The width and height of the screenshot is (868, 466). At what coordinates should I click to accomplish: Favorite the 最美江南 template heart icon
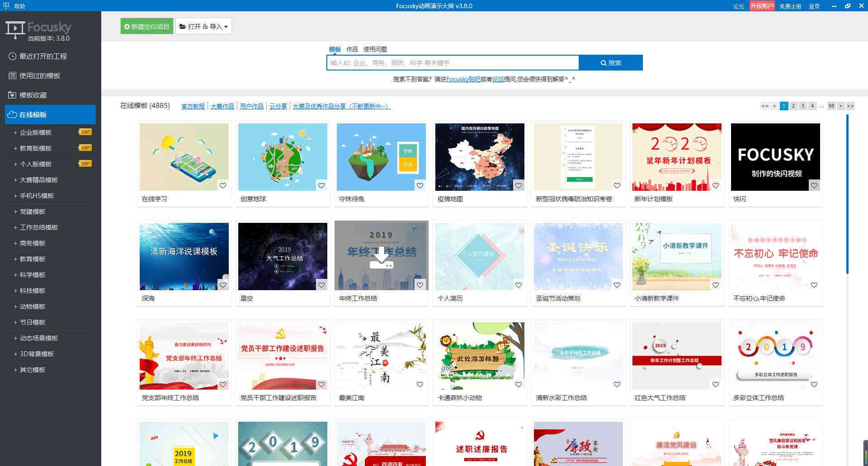pos(420,384)
